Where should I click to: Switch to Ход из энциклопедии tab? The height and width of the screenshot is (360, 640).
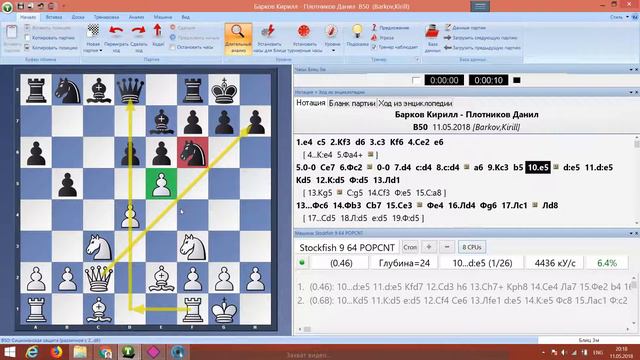415,103
